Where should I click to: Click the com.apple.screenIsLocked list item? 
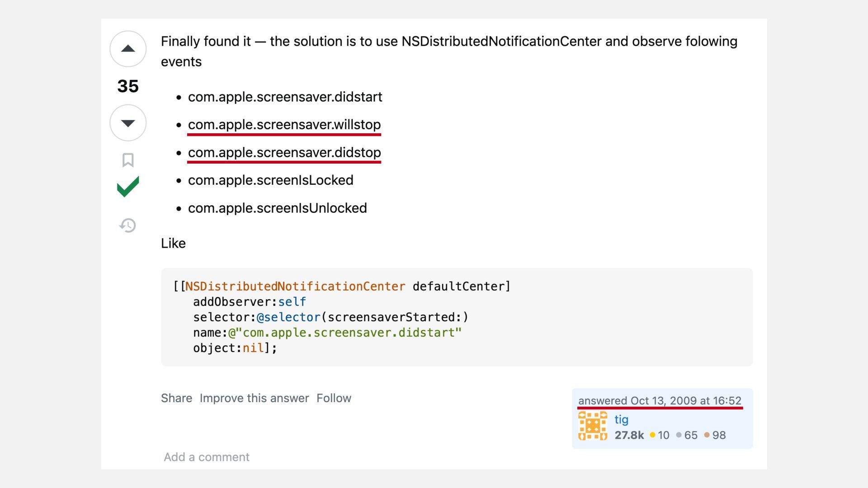point(270,180)
